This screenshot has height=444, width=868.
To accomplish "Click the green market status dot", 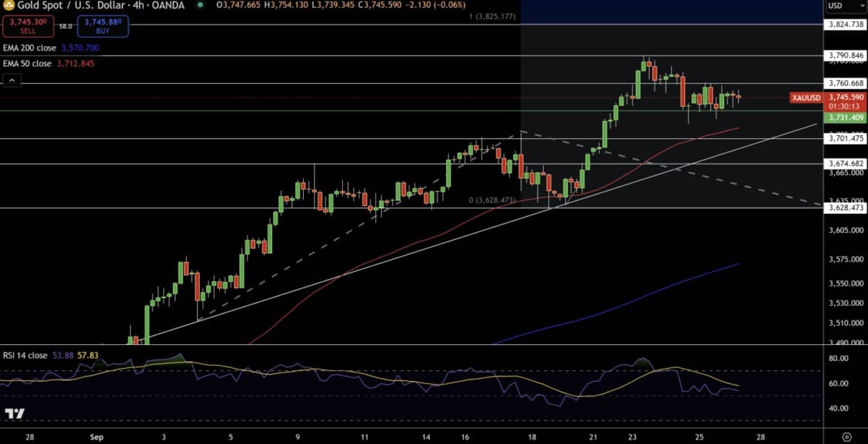I will [200, 5].
